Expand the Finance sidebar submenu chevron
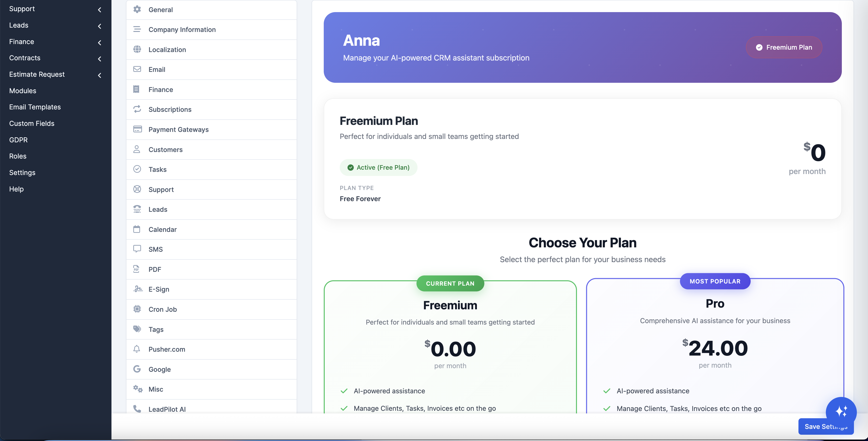The height and width of the screenshot is (441, 868). (99, 42)
